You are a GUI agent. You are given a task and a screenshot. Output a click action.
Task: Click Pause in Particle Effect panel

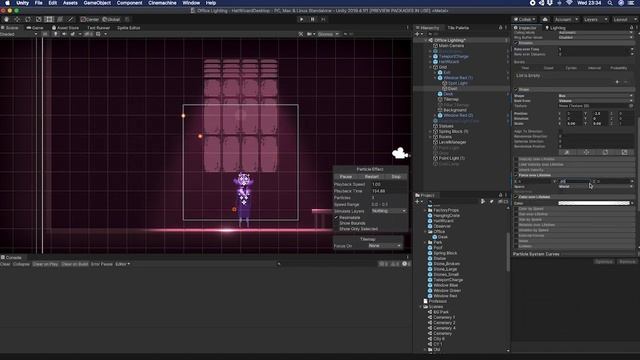(x=346, y=177)
